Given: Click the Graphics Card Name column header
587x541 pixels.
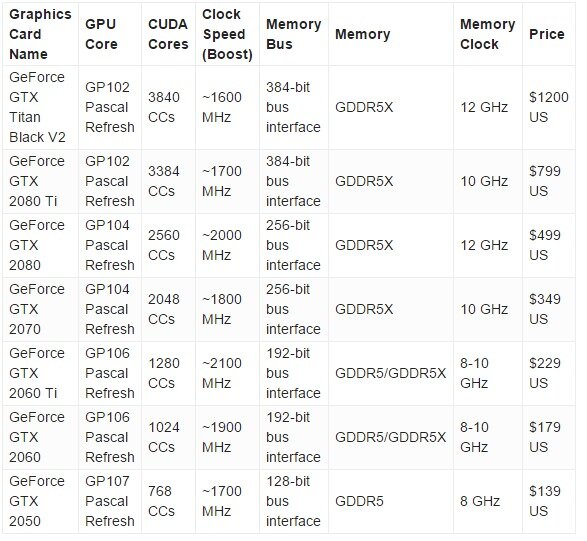Looking at the screenshot, I should (40, 34).
